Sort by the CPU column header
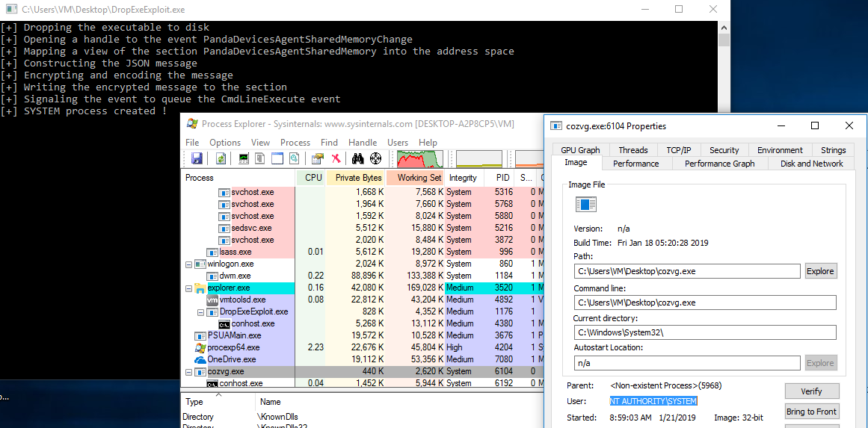Viewport: 868px width, 428px height. coord(310,178)
